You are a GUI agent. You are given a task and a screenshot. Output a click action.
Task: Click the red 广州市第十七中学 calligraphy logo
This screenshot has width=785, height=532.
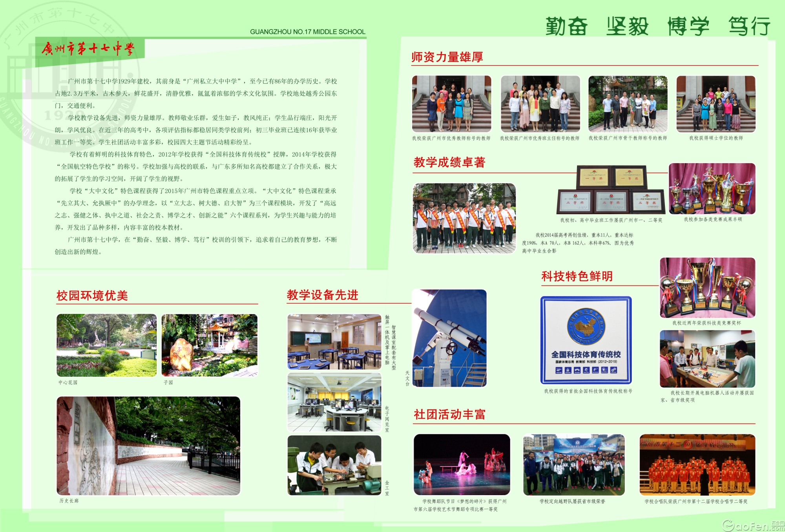pos(88,49)
